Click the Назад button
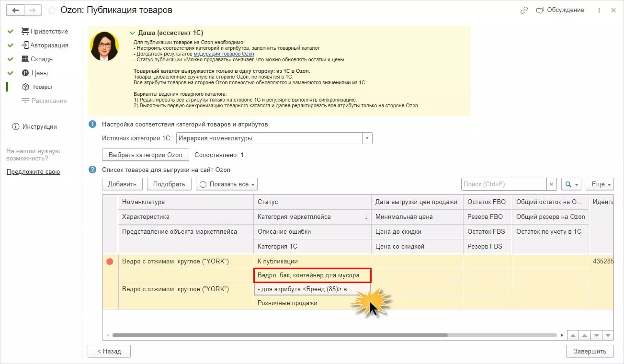This screenshot has height=364, width=624. point(109,351)
